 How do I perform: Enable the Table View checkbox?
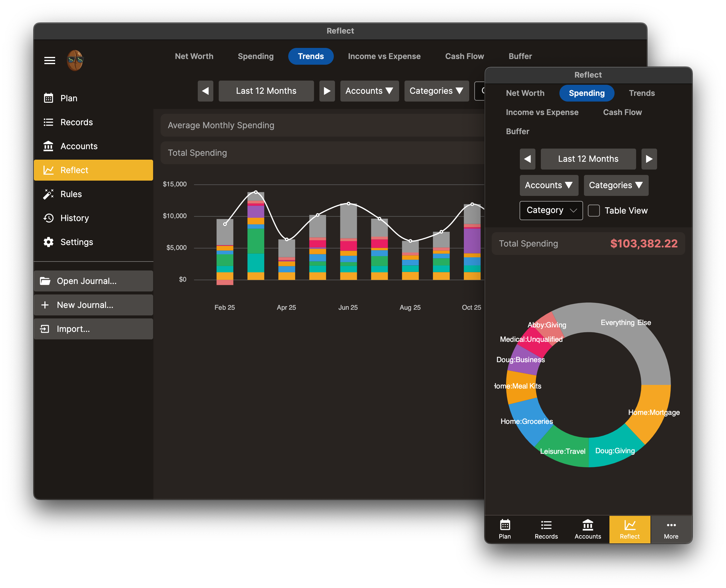(594, 211)
